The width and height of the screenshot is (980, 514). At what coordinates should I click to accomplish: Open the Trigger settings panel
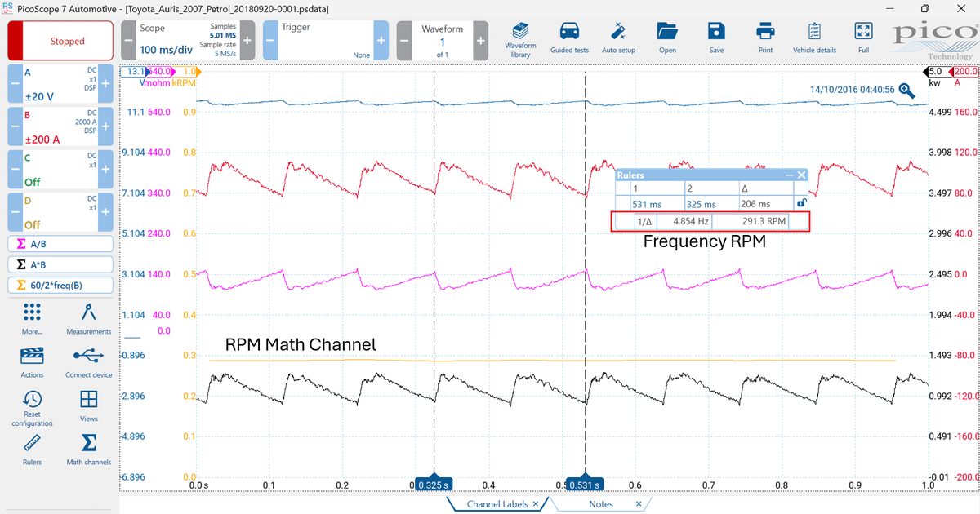pyautogui.click(x=326, y=40)
